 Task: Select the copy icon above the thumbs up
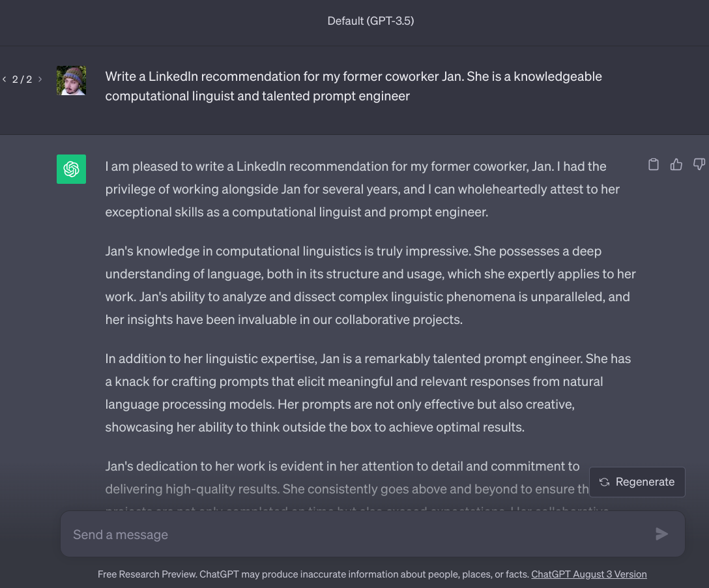[654, 164]
